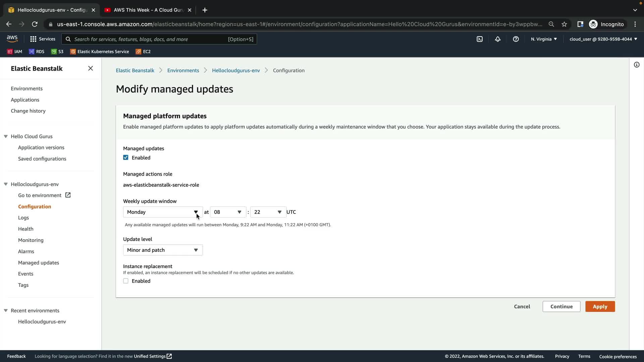Enable the Instance replacement checkbox
The width and height of the screenshot is (644, 362).
pyautogui.click(x=126, y=281)
